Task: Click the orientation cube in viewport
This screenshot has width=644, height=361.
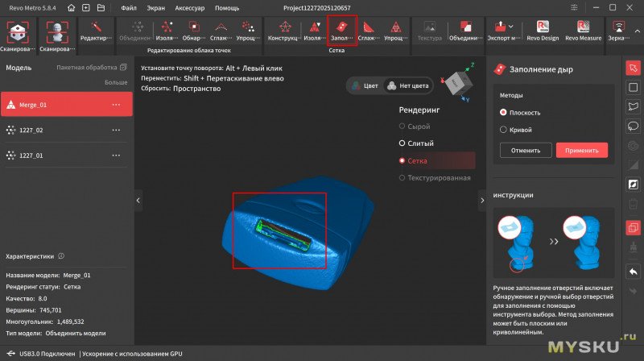Action: (456, 81)
